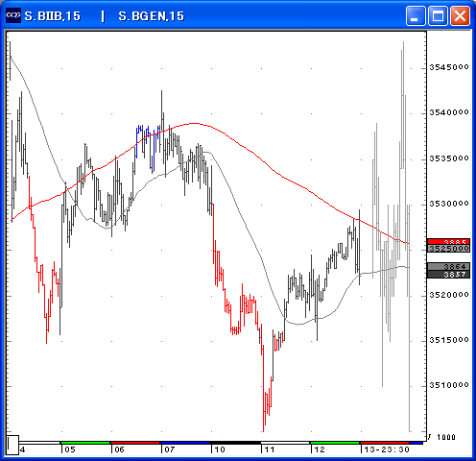
Task: Click the red 3885 value marker
Action: (x=449, y=242)
